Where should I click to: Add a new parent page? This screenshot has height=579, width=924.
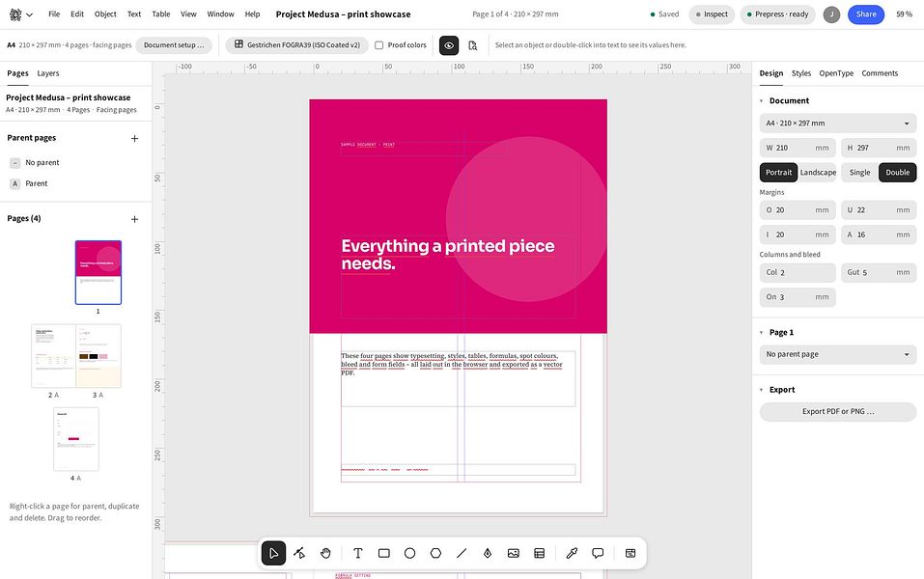coord(134,138)
